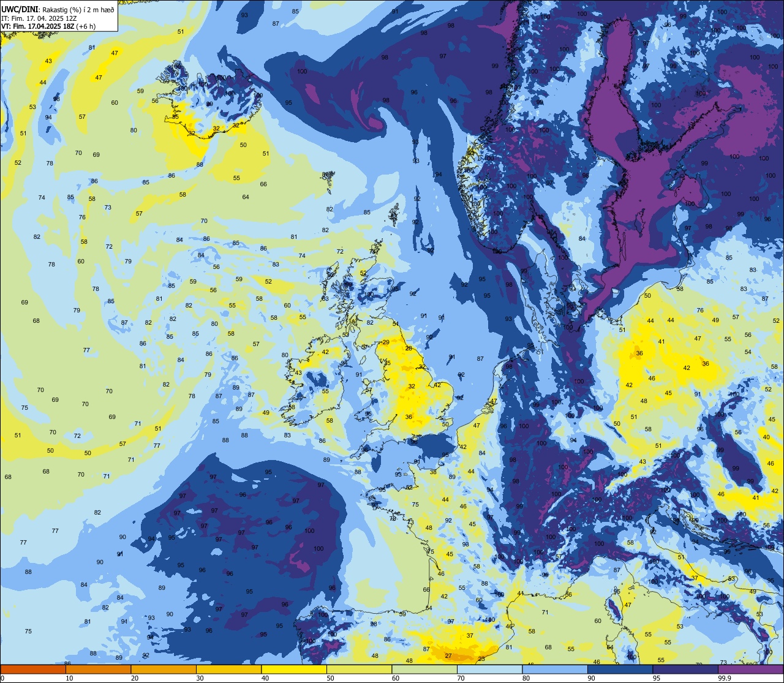The height and width of the screenshot is (683, 784).
Task: Click the dark blue 90–95 legend swatch
Action: pyautogui.click(x=620, y=670)
